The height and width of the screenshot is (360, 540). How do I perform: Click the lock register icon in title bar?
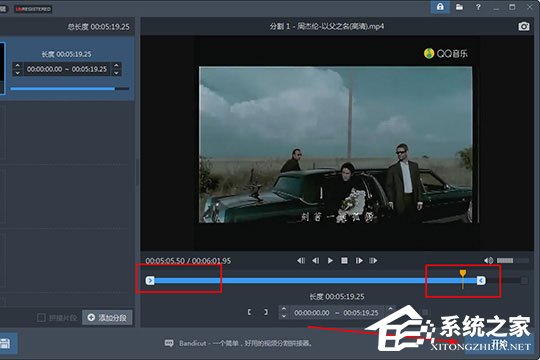point(440,7)
